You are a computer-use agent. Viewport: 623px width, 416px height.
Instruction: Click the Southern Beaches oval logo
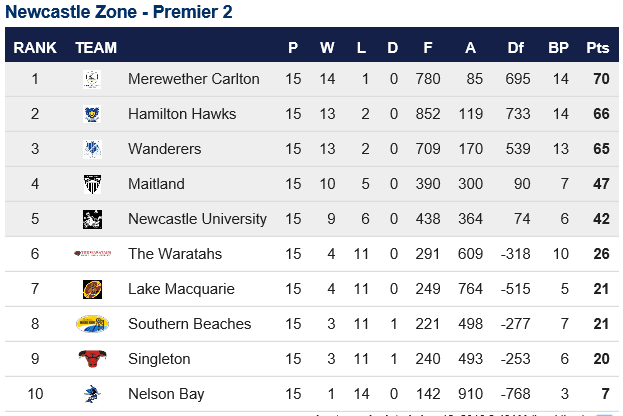click(x=92, y=324)
